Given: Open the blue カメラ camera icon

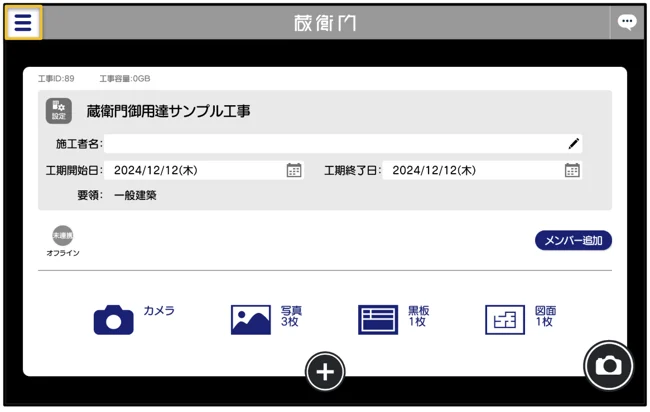Looking at the screenshot, I should tap(114, 319).
